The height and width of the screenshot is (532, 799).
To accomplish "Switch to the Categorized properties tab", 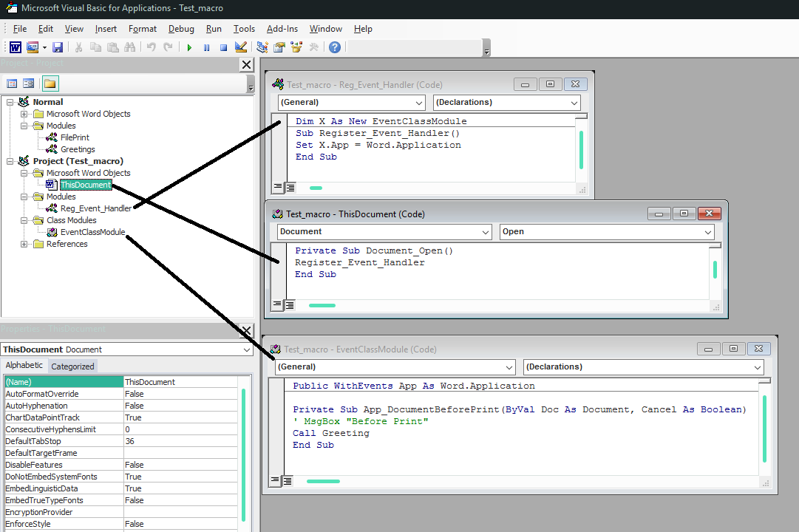I will point(72,366).
